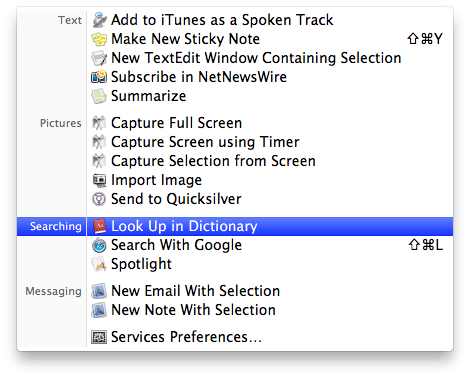
Task: Choose Look Up in Dictionary
Action: pyautogui.click(x=235, y=226)
